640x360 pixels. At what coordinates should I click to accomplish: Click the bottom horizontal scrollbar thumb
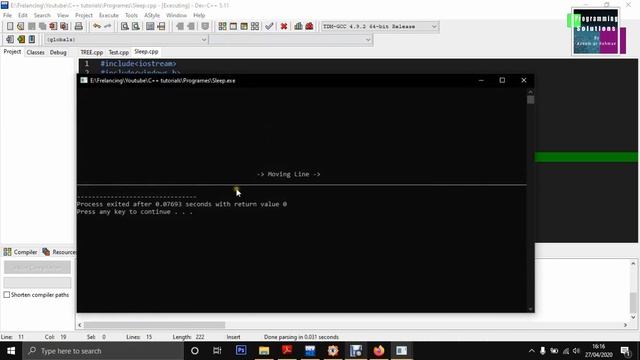[x=154, y=325]
